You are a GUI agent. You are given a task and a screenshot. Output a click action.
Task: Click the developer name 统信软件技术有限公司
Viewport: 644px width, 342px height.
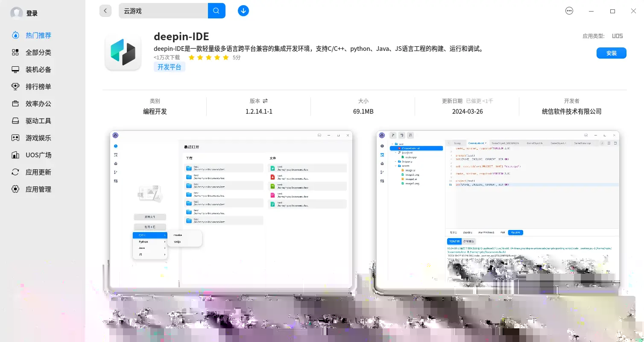click(572, 111)
